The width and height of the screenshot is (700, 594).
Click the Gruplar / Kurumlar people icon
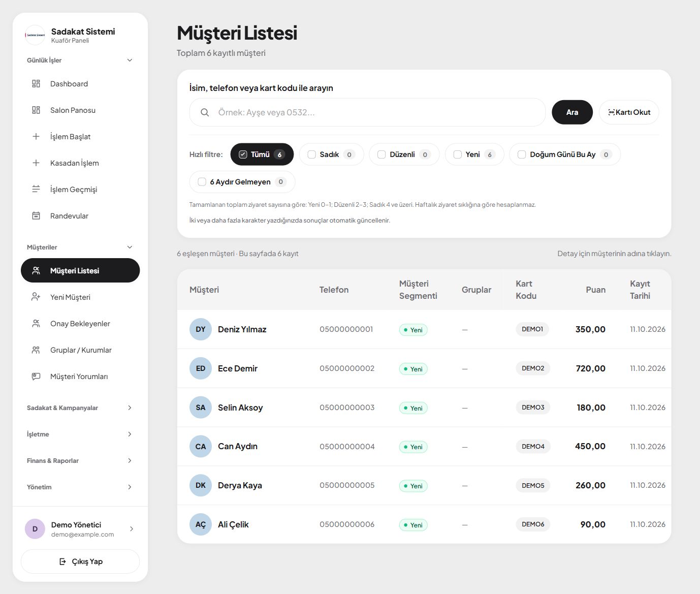point(36,350)
